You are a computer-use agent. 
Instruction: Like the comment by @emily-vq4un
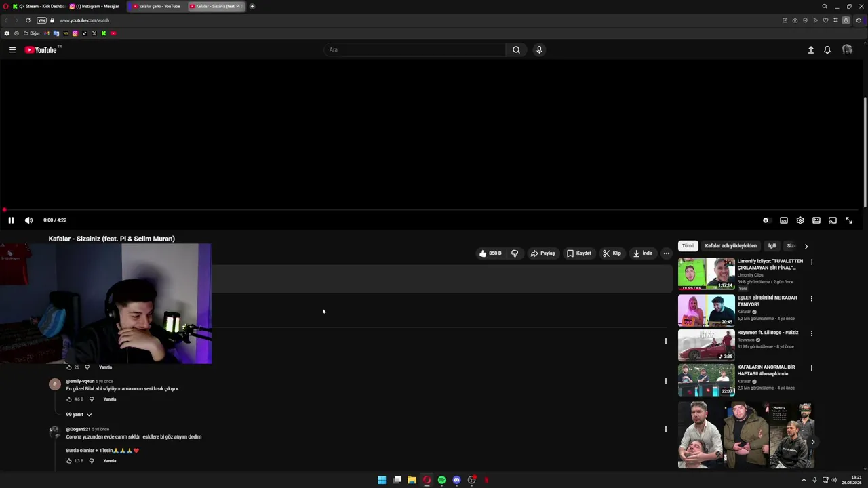(68, 399)
